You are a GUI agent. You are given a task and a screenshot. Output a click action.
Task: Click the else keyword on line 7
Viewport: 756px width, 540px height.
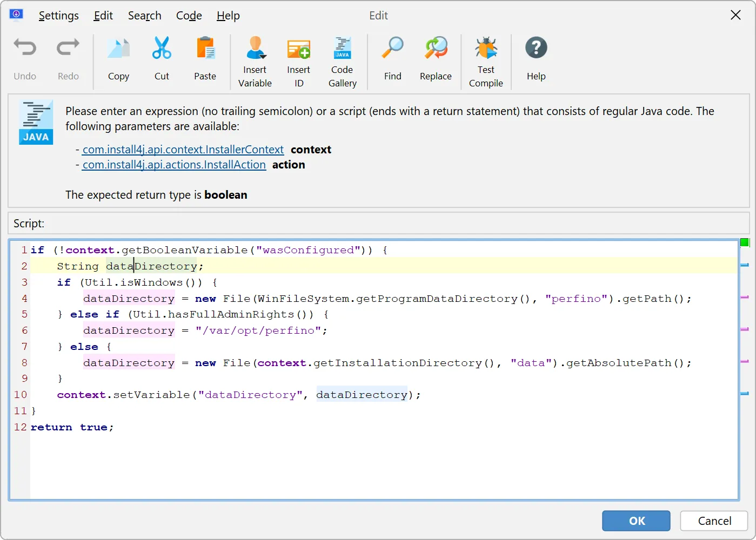coord(84,347)
